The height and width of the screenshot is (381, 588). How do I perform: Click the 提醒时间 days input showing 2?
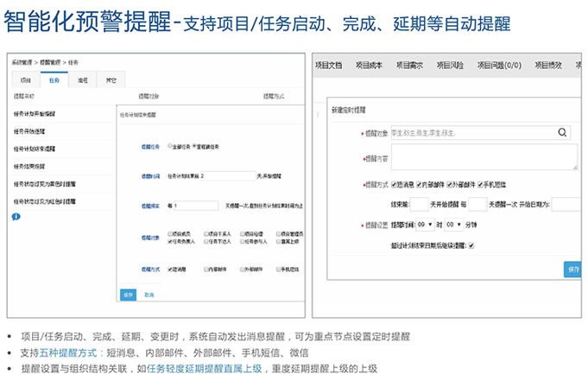coord(228,175)
